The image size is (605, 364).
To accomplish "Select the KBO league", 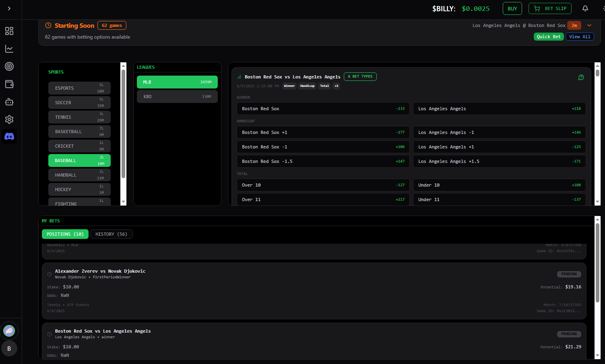I will pos(177,97).
